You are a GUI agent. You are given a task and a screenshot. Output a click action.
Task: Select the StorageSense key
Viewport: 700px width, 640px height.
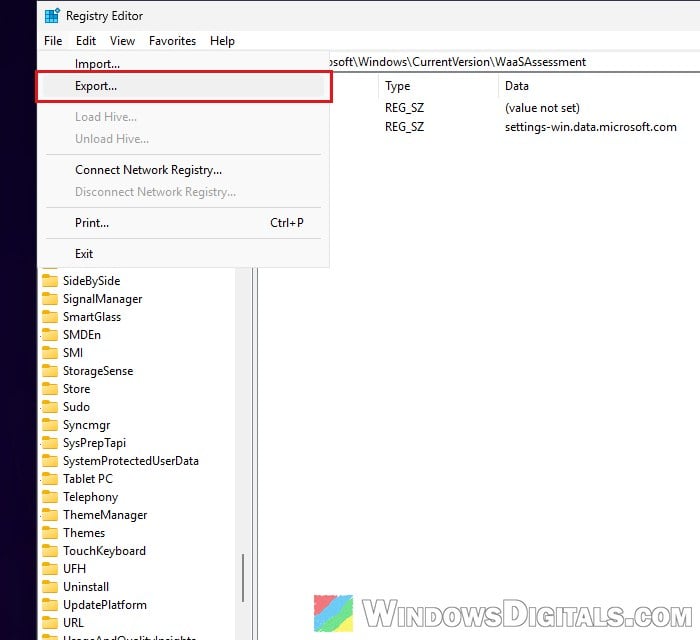98,371
